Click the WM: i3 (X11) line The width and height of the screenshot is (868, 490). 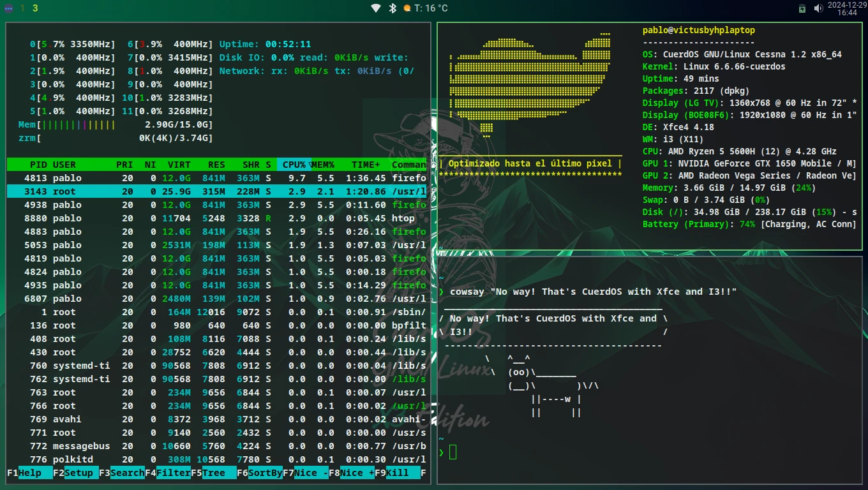click(x=673, y=139)
